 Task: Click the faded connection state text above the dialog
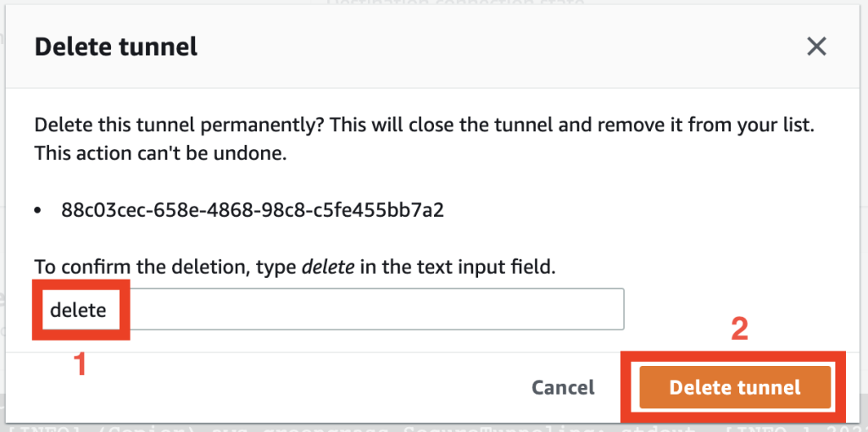pyautogui.click(x=454, y=4)
